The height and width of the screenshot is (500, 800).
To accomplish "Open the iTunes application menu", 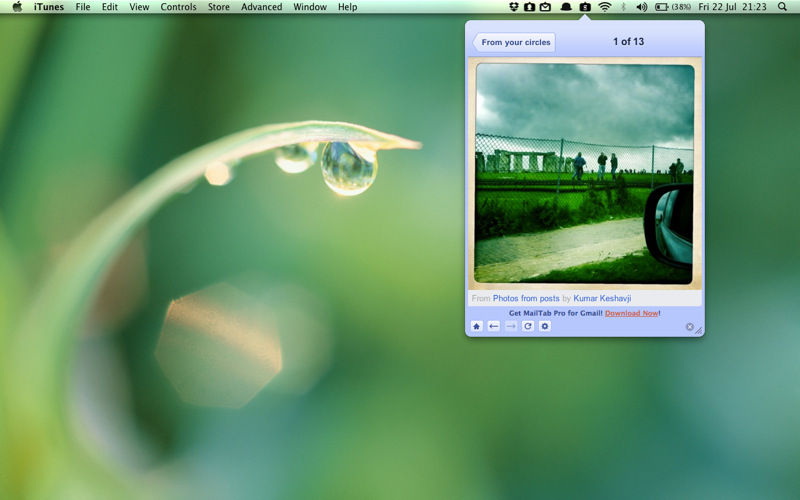I will coord(49,7).
